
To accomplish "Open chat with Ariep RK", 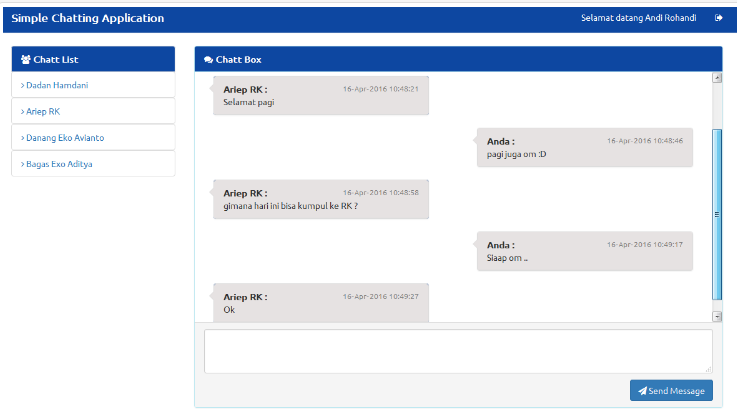I will 93,111.
